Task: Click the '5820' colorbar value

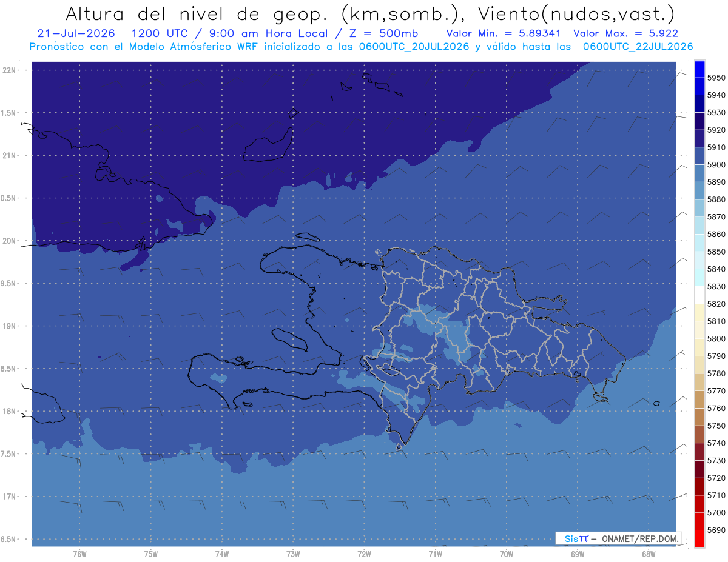Action: 716,304
